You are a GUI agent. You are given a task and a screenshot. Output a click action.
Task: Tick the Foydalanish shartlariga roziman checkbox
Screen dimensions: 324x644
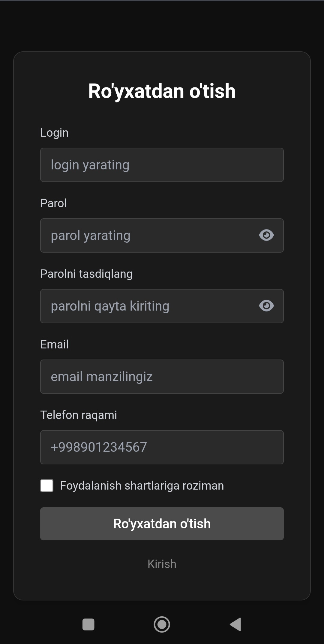tap(47, 486)
